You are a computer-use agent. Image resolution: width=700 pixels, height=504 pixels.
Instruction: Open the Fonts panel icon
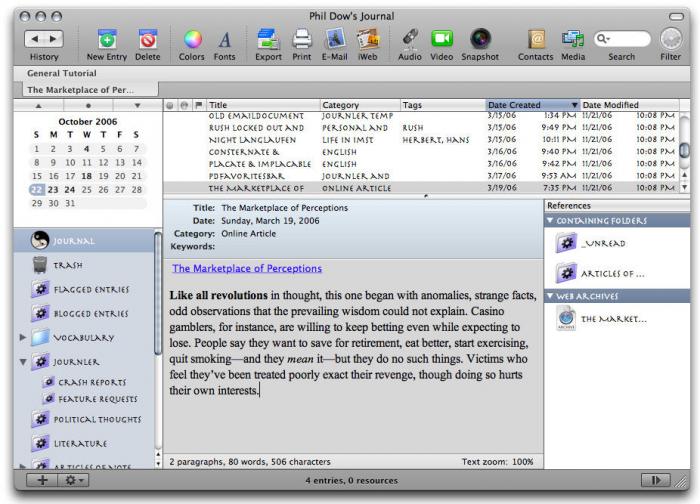(225, 40)
